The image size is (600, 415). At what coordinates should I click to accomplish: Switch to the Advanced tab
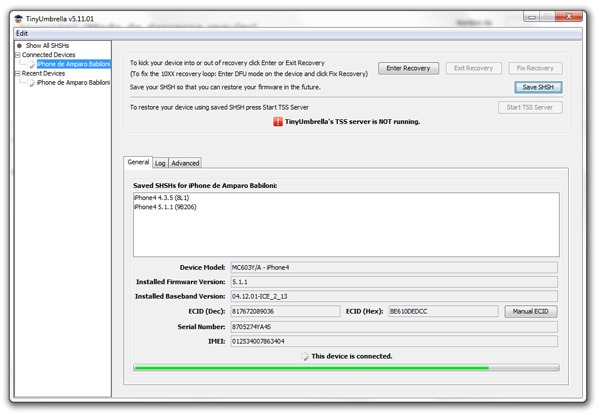pyautogui.click(x=185, y=163)
